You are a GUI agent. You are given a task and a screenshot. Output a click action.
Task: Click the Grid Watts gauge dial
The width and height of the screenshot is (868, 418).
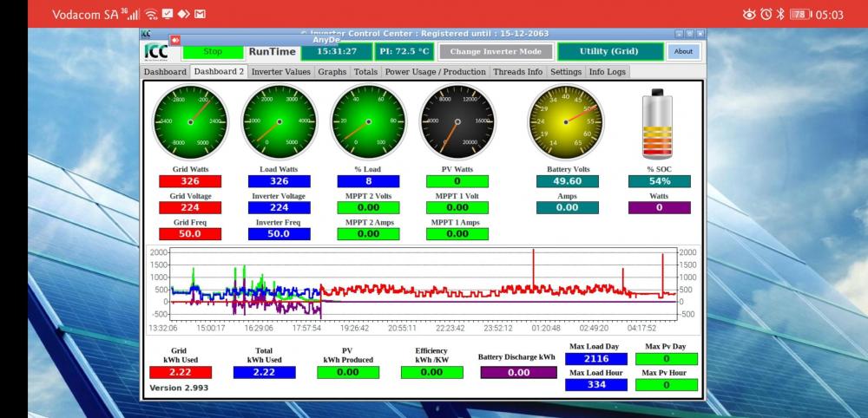point(190,121)
